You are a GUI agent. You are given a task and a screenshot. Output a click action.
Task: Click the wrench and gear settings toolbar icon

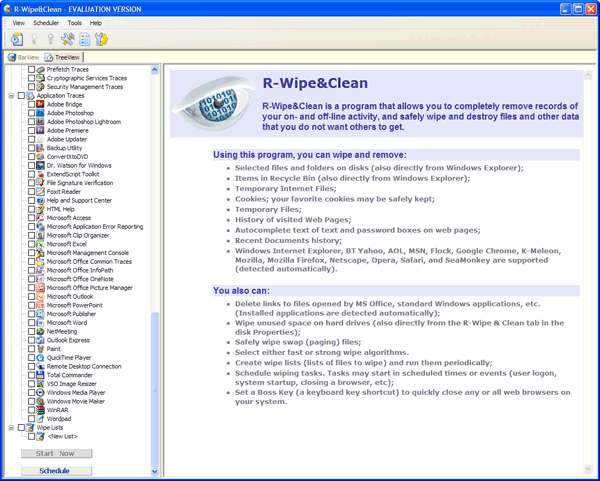click(101, 39)
